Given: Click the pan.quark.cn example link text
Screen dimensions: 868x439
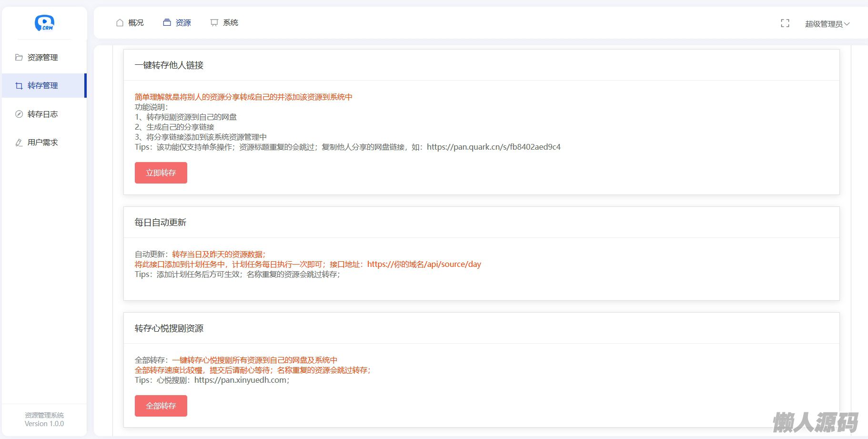Looking at the screenshot, I should [x=494, y=147].
